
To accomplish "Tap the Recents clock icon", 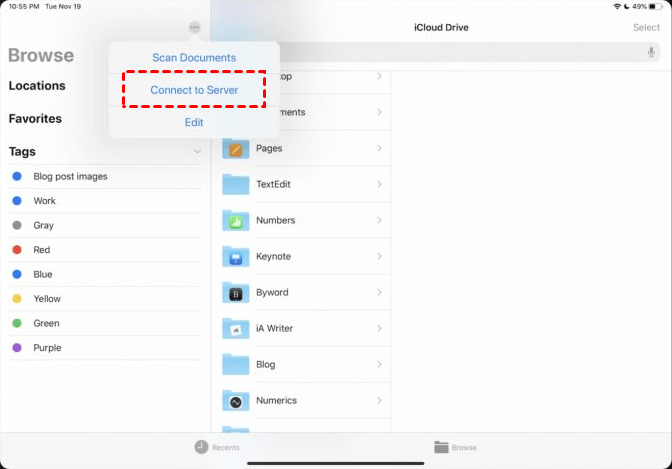I will coord(201,447).
